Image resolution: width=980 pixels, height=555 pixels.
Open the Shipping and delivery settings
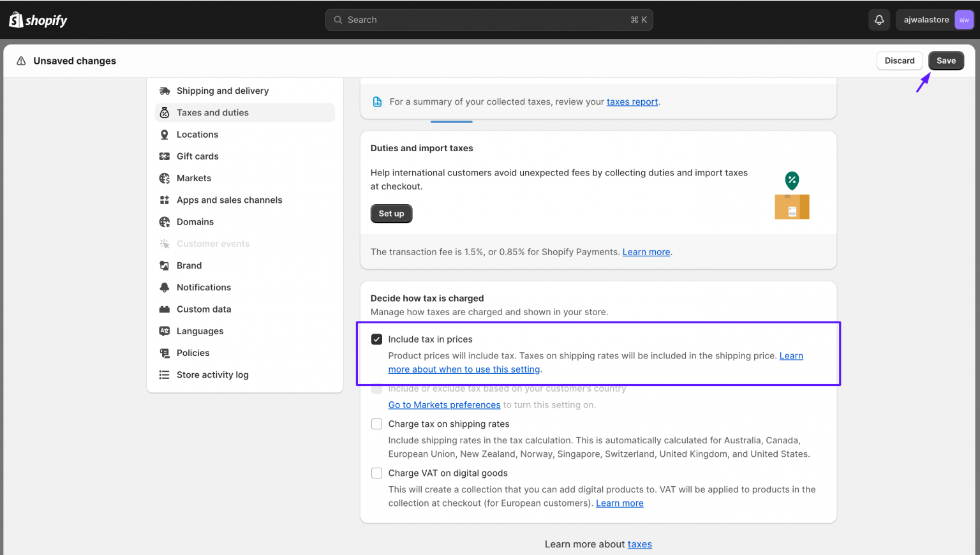tap(222, 91)
